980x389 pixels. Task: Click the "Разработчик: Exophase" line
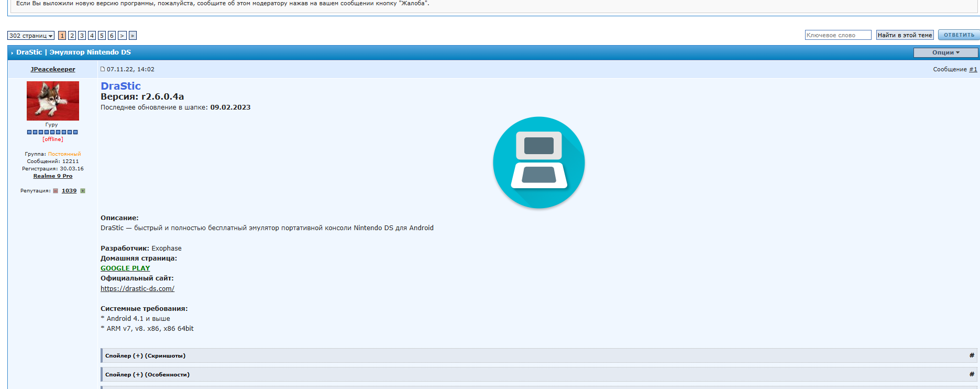point(141,248)
